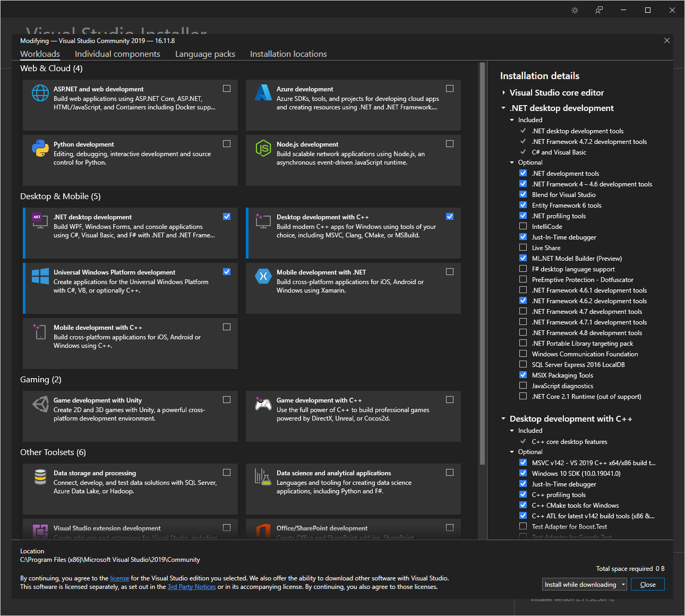
Task: Click the Universal Windows Platform Windows logo icon
Action: [x=40, y=276]
